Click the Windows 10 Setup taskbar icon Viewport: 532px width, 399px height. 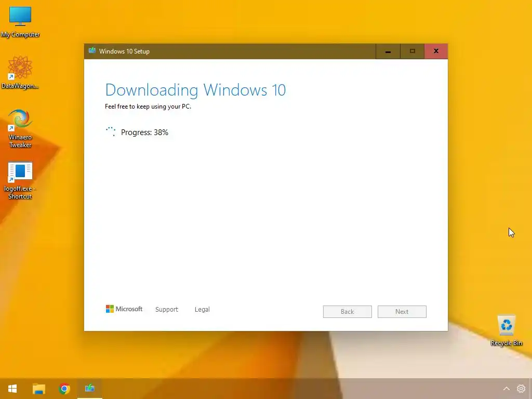89,388
